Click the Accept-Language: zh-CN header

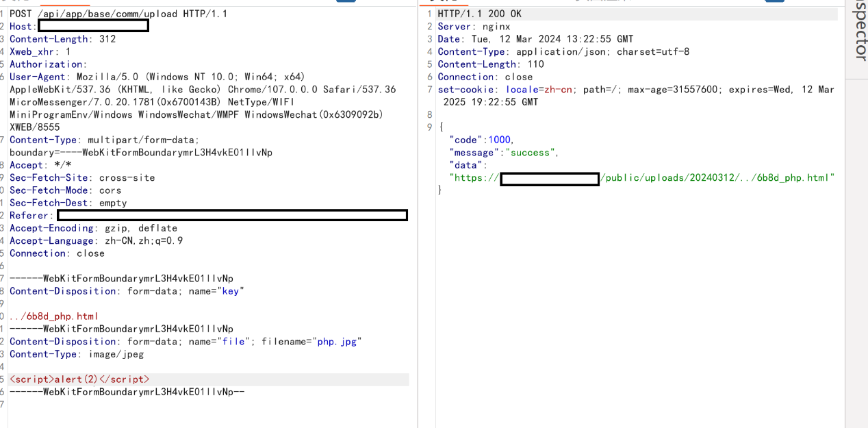point(96,241)
